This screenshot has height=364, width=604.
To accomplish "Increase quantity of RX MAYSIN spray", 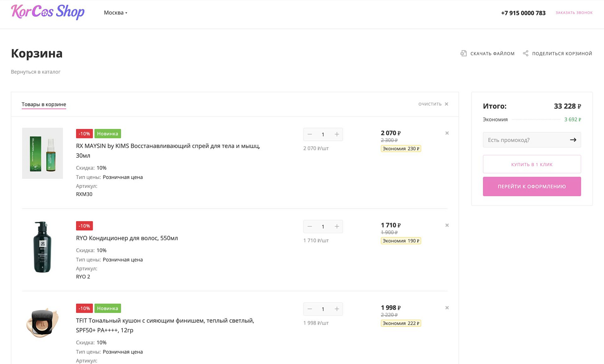I will click(x=337, y=134).
